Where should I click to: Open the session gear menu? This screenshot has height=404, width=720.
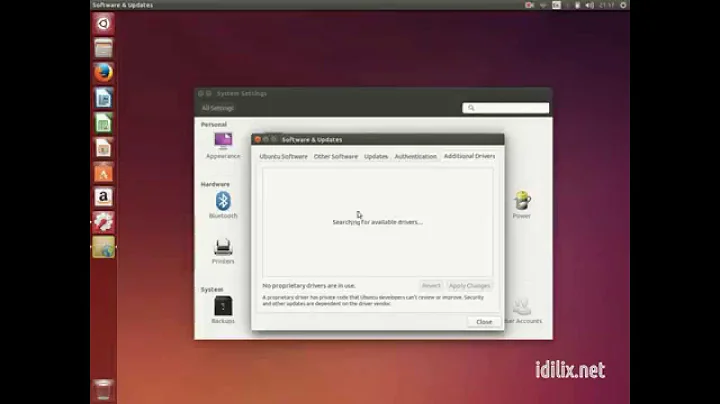[x=623, y=5]
